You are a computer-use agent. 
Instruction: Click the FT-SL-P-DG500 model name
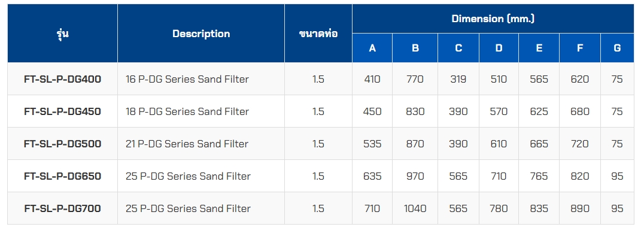pos(62,144)
